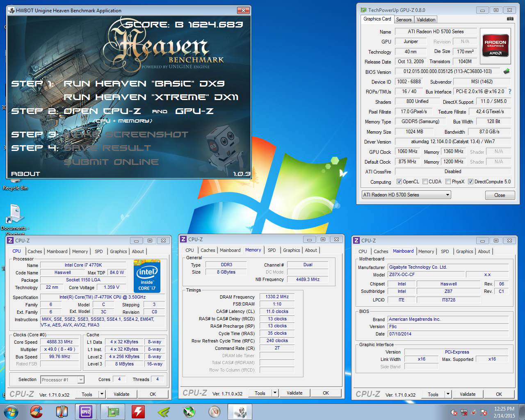Click the network tray icon

tap(464, 412)
